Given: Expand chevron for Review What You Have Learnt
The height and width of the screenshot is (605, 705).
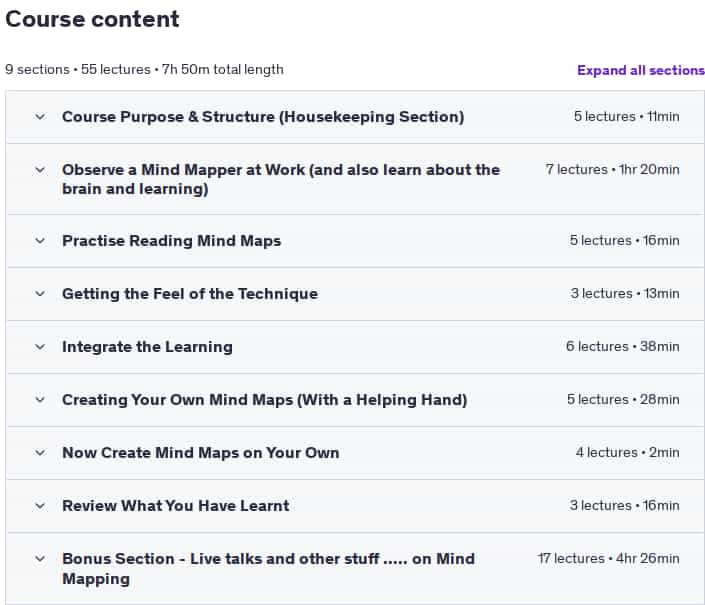Looking at the screenshot, I should pyautogui.click(x=40, y=506).
